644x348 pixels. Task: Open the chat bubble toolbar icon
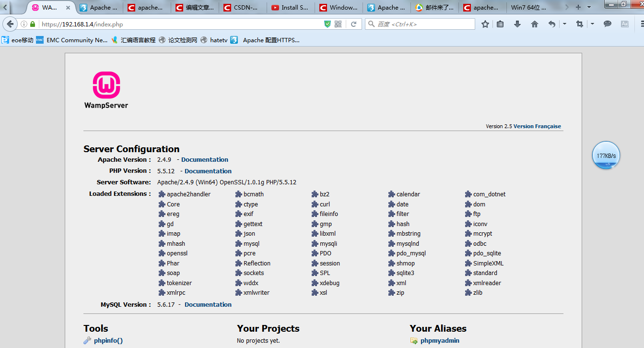click(x=608, y=24)
